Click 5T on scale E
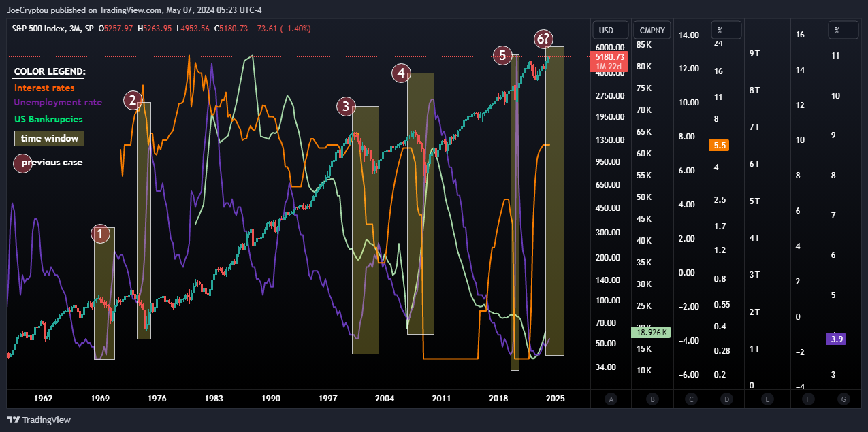The height and width of the screenshot is (432, 868). click(754, 201)
